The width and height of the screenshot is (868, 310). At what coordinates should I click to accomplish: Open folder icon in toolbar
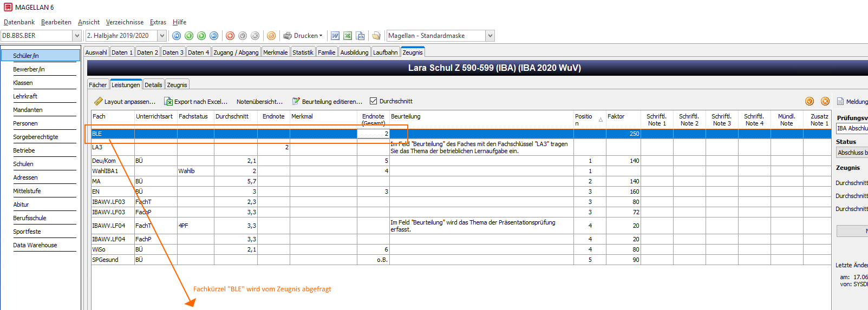tap(376, 36)
